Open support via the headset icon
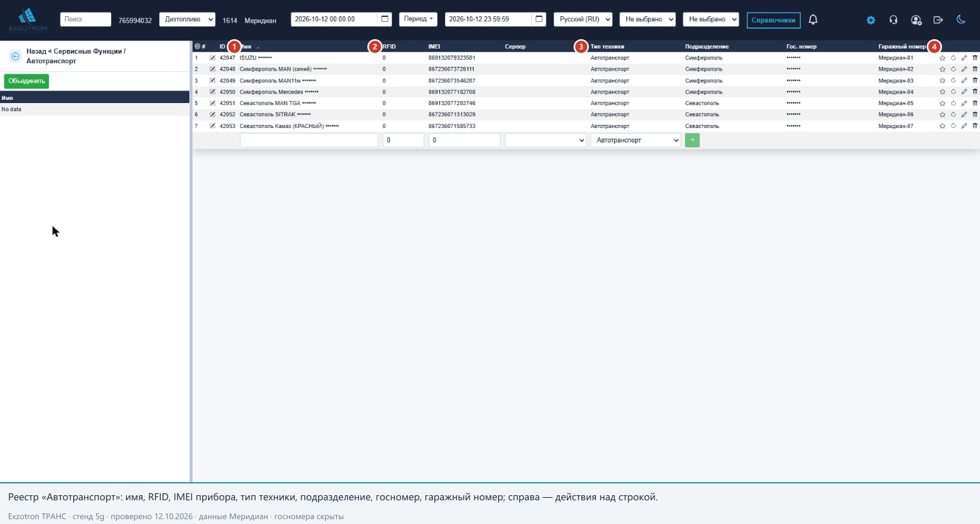The image size is (980, 524). coord(893,20)
